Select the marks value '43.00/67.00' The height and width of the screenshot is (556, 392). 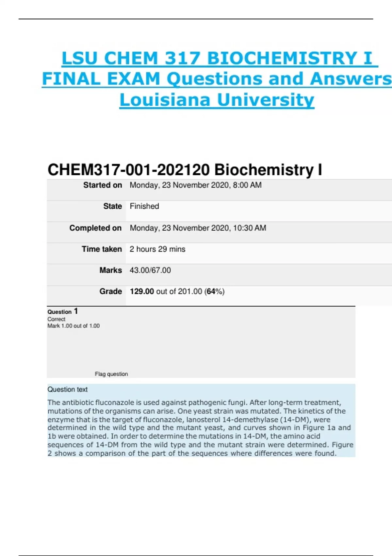tap(150, 270)
